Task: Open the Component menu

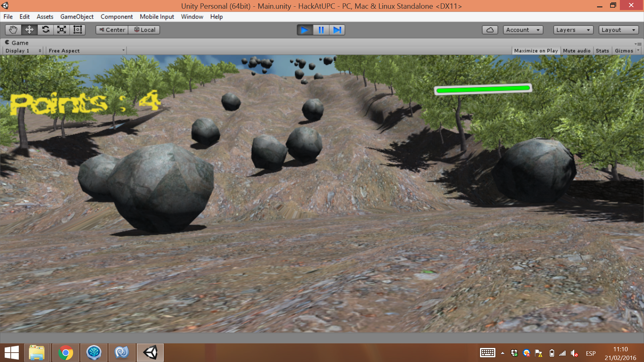Action: pyautogui.click(x=116, y=17)
